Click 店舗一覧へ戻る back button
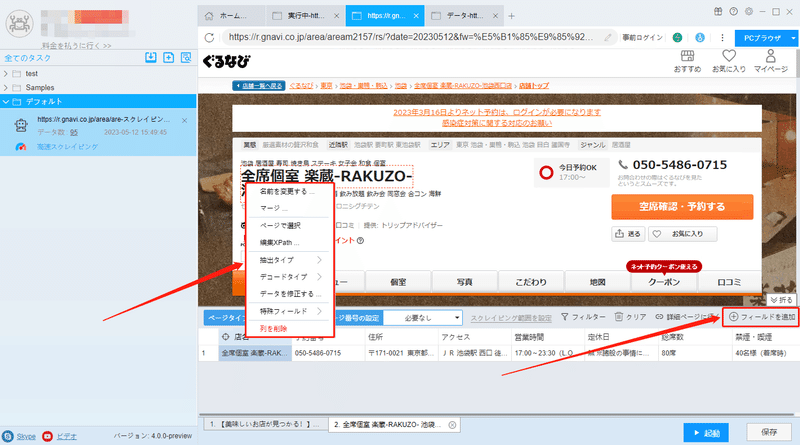 [258, 85]
